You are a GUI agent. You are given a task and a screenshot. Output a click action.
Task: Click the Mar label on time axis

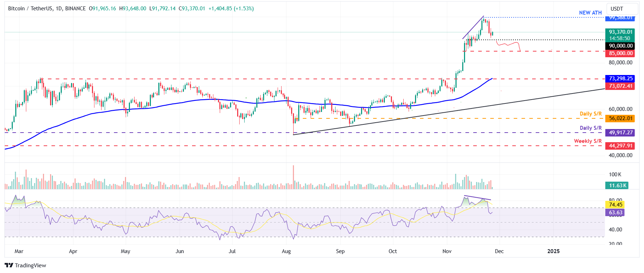click(19, 251)
